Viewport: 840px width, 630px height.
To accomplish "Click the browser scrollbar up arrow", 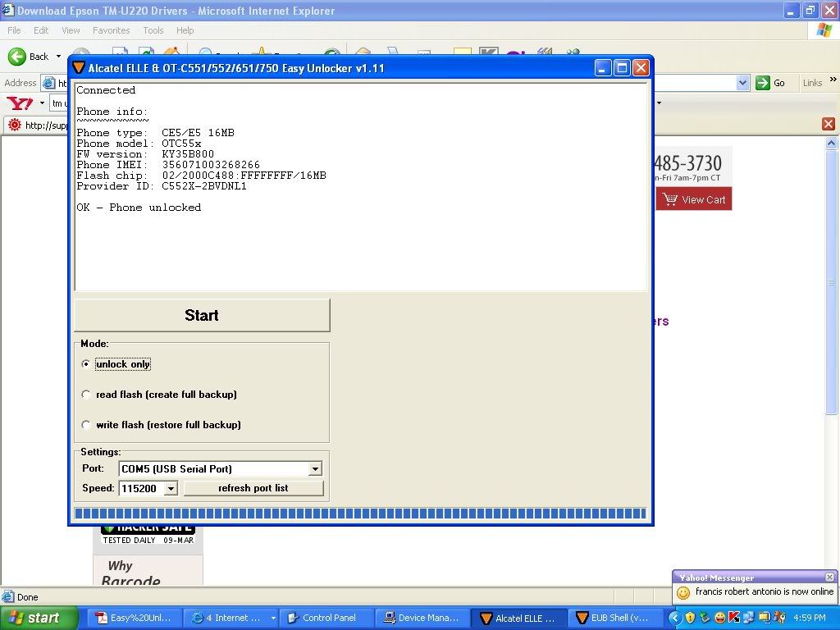I will (831, 143).
